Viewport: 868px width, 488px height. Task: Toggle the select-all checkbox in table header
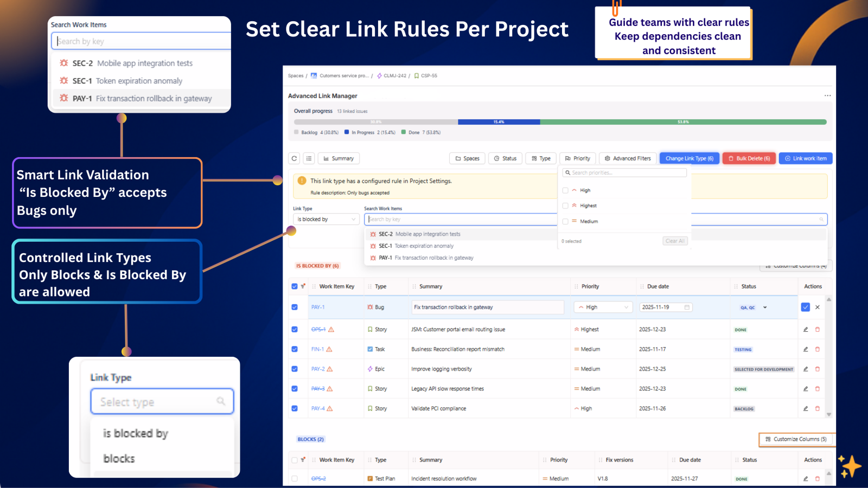(x=295, y=286)
